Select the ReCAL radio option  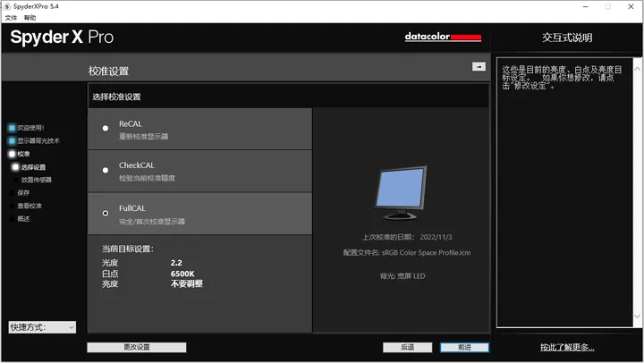tap(106, 129)
